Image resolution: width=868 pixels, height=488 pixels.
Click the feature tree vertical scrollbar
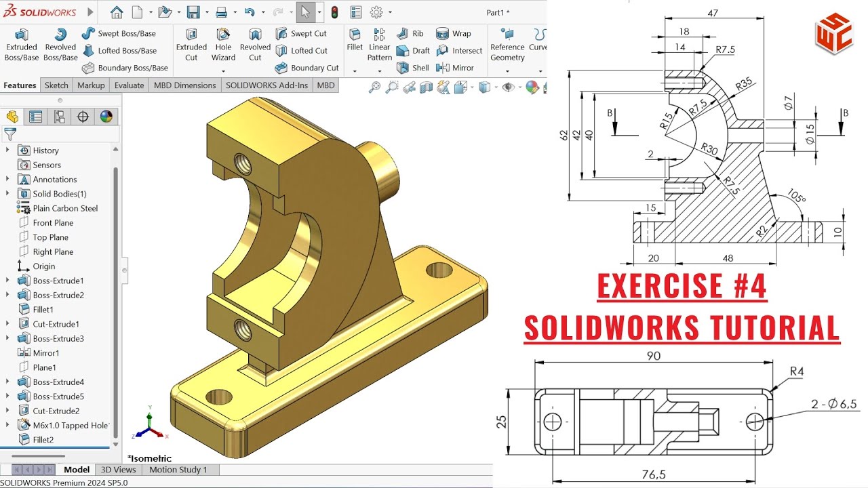click(x=115, y=298)
